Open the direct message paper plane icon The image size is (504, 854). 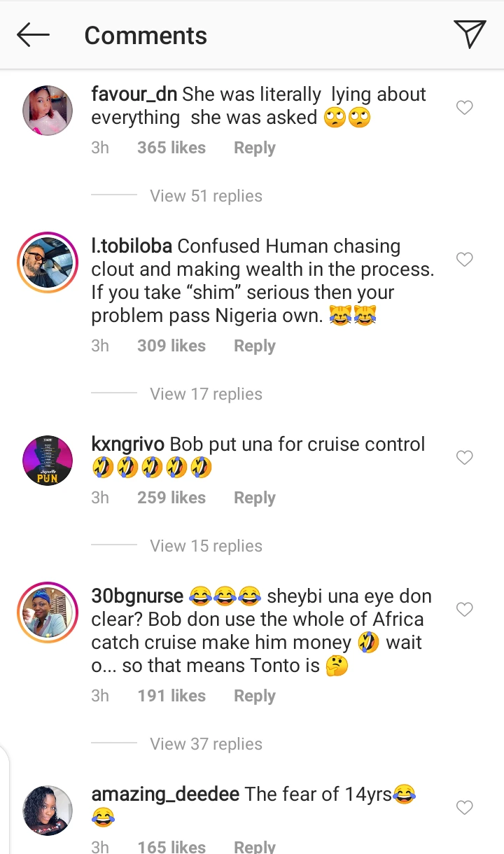[469, 35]
